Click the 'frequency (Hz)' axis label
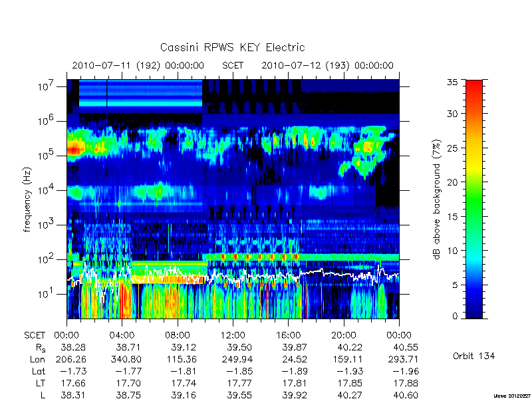532x399 pixels. point(27,200)
